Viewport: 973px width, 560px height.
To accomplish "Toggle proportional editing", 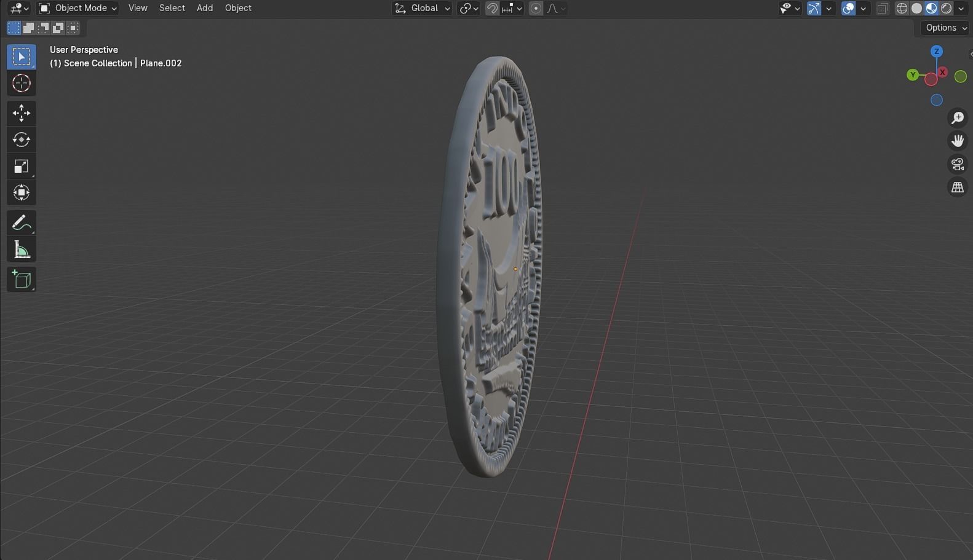I will tap(536, 8).
